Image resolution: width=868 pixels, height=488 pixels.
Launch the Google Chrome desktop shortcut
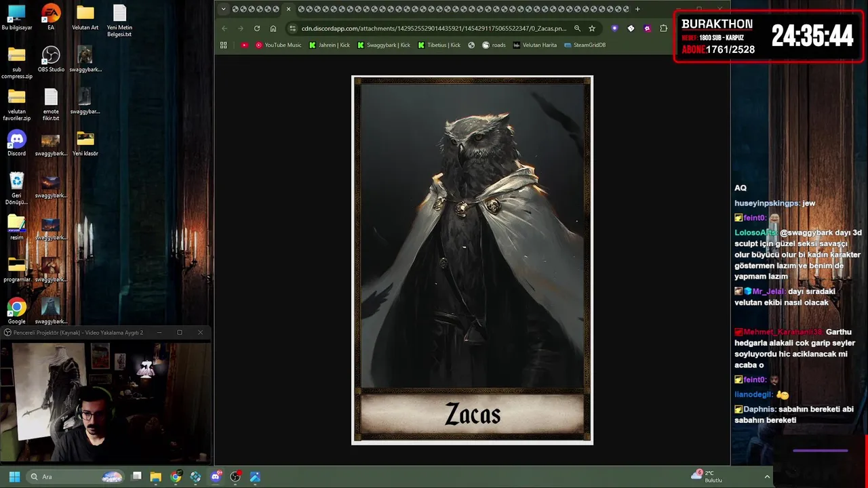coord(17,312)
